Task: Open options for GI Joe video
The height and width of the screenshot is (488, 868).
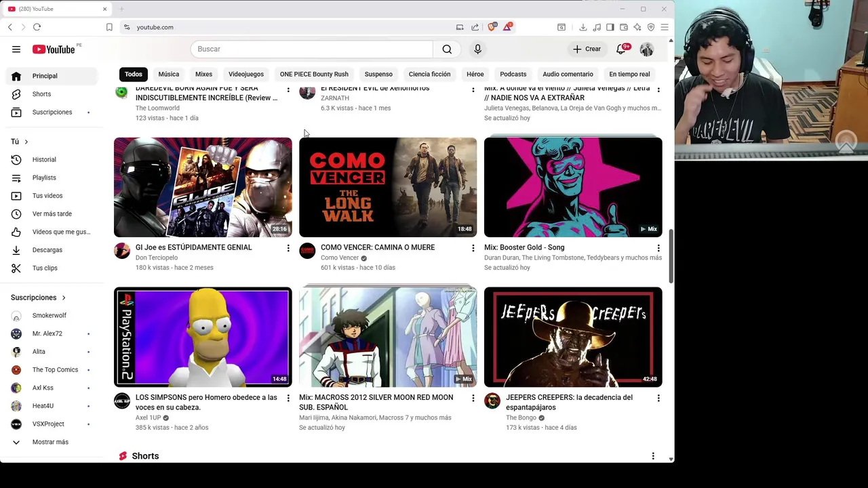Action: click(x=288, y=248)
